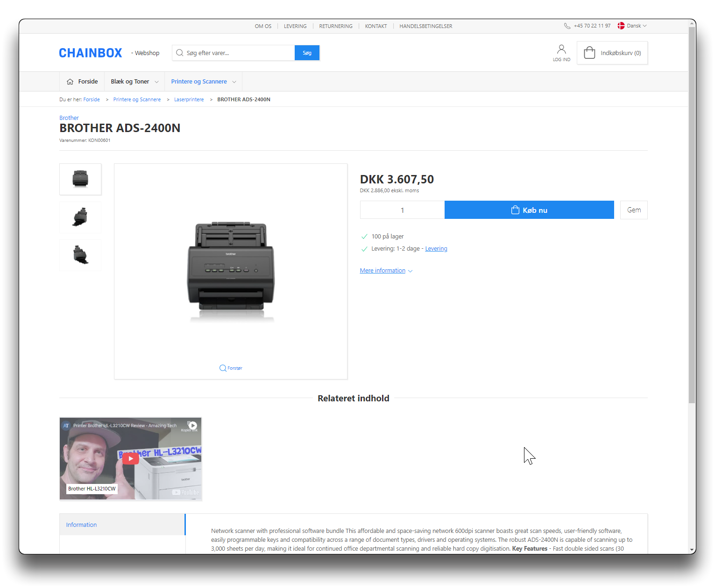Click the Forside home icon
The width and height of the screenshot is (715, 588).
(70, 82)
